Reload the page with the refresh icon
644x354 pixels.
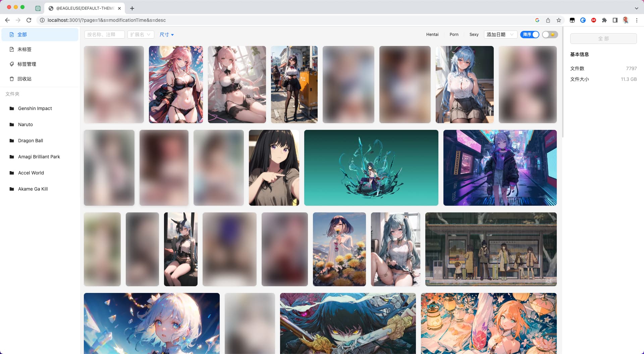(29, 20)
